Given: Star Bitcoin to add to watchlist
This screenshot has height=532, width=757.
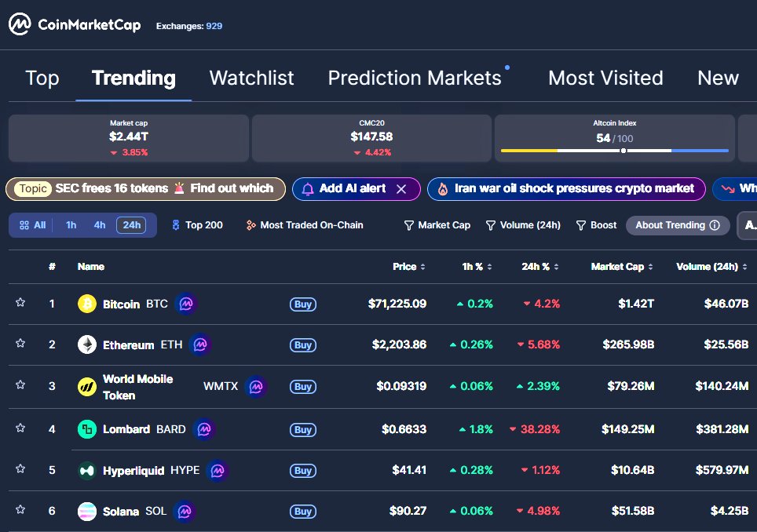Looking at the screenshot, I should (20, 302).
